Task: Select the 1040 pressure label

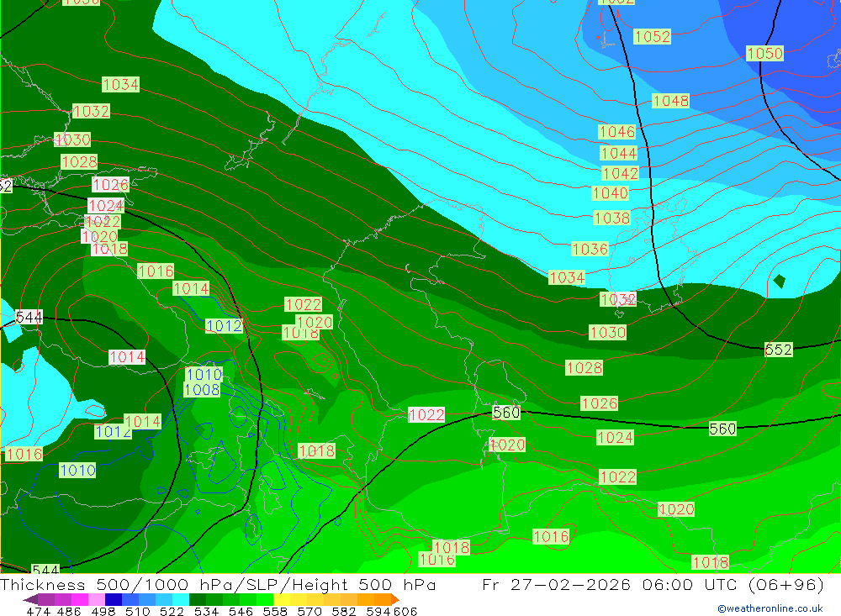Action: coord(611,192)
